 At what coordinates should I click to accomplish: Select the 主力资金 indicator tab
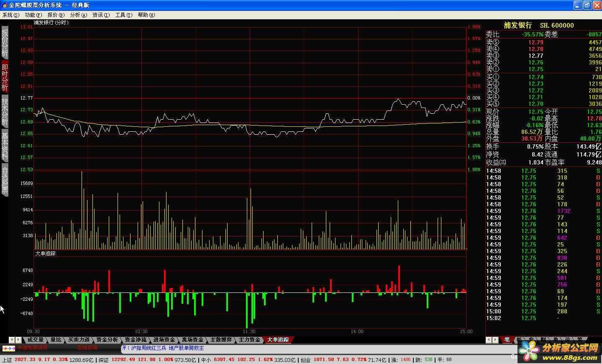coord(249,340)
